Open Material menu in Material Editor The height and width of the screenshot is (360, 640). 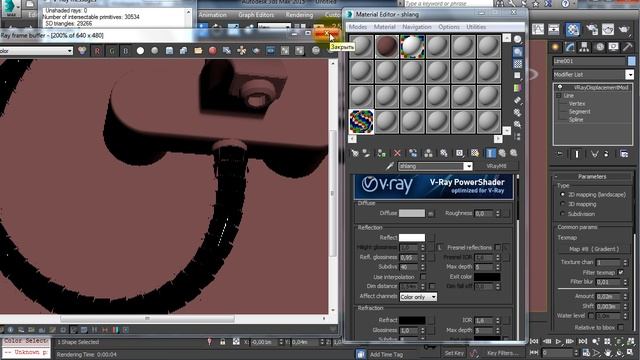pyautogui.click(x=384, y=27)
